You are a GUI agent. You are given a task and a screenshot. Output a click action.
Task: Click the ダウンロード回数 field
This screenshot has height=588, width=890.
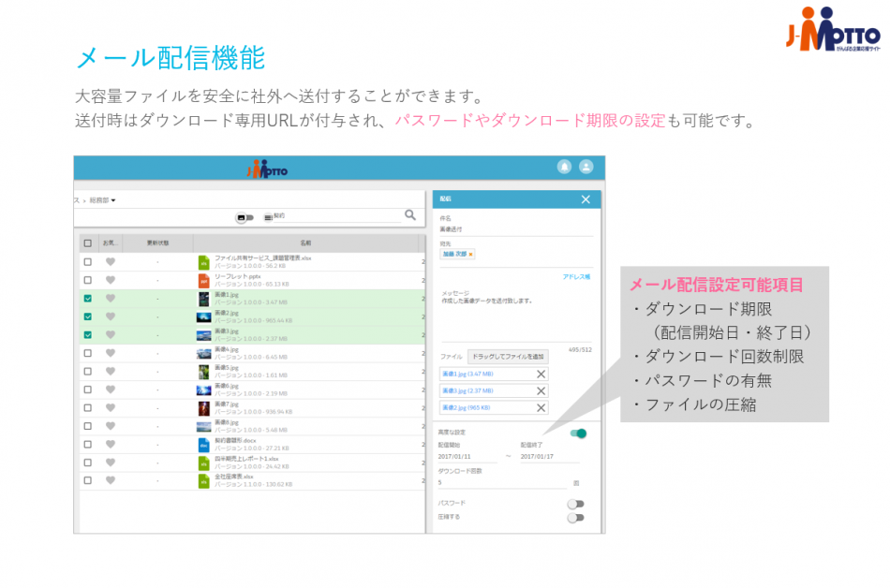tap(502, 483)
